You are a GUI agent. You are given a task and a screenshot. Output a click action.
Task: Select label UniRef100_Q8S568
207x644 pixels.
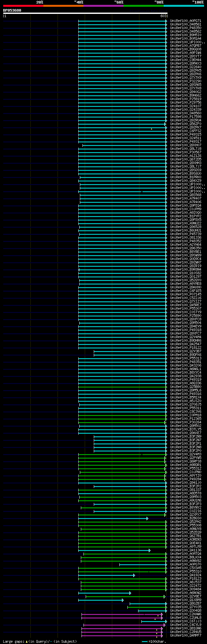(186, 195)
